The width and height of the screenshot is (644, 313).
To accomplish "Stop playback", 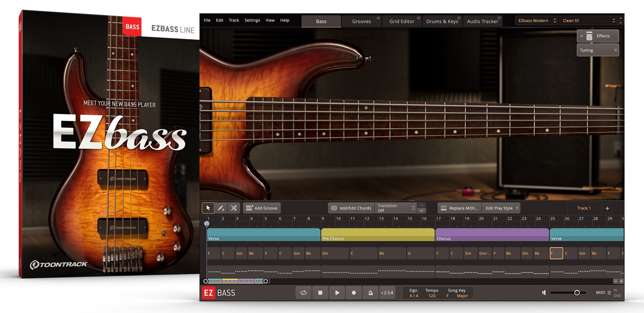I will tap(320, 293).
